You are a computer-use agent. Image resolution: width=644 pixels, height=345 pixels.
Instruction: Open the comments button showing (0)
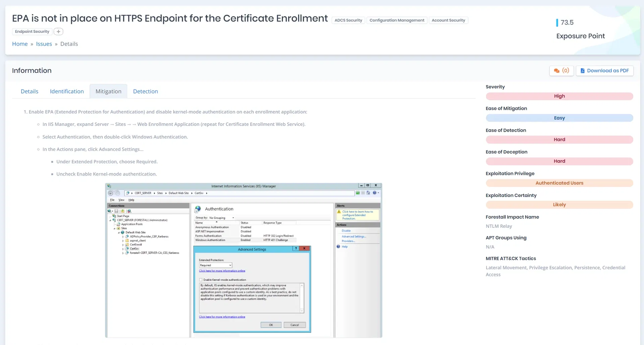coord(561,71)
